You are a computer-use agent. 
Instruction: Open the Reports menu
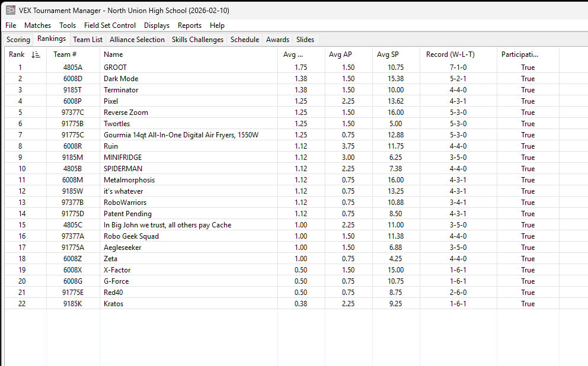[x=190, y=25]
